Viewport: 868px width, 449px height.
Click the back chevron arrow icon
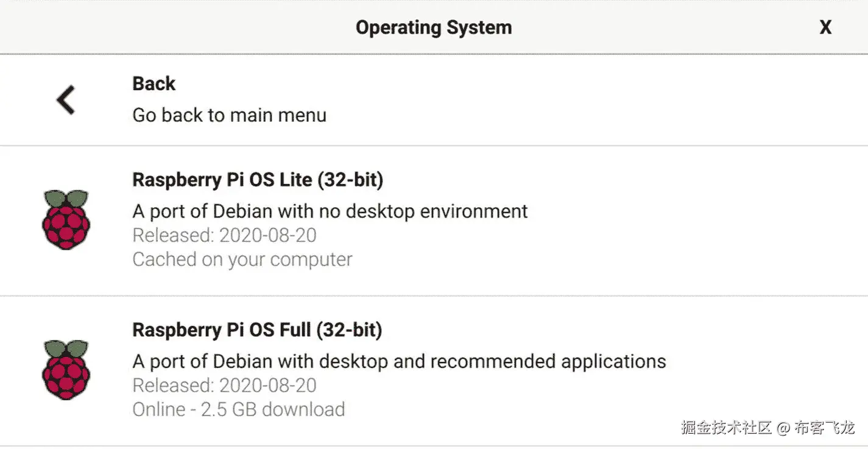(x=66, y=99)
